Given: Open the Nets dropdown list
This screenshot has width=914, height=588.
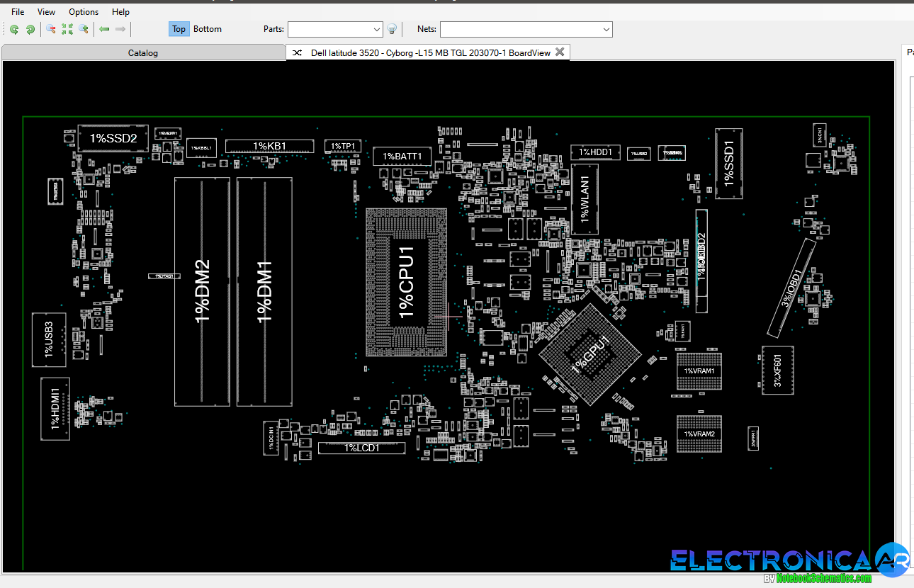Looking at the screenshot, I should pyautogui.click(x=606, y=29).
